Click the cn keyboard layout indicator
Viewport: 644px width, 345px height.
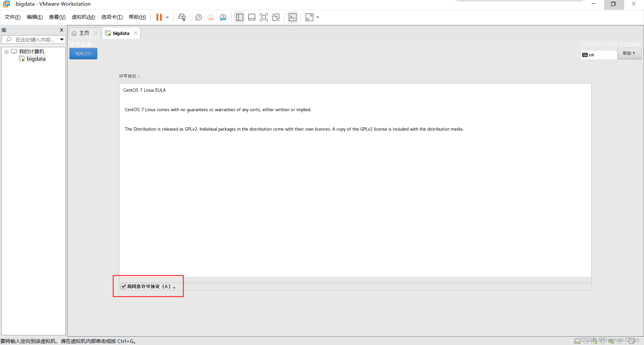point(599,55)
